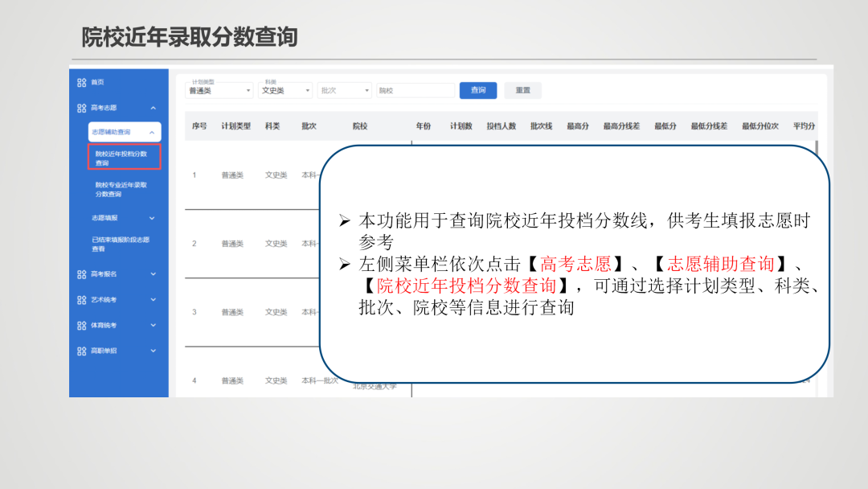
Task: Collapse the 高考志愿 menu chevron
Action: click(x=154, y=108)
